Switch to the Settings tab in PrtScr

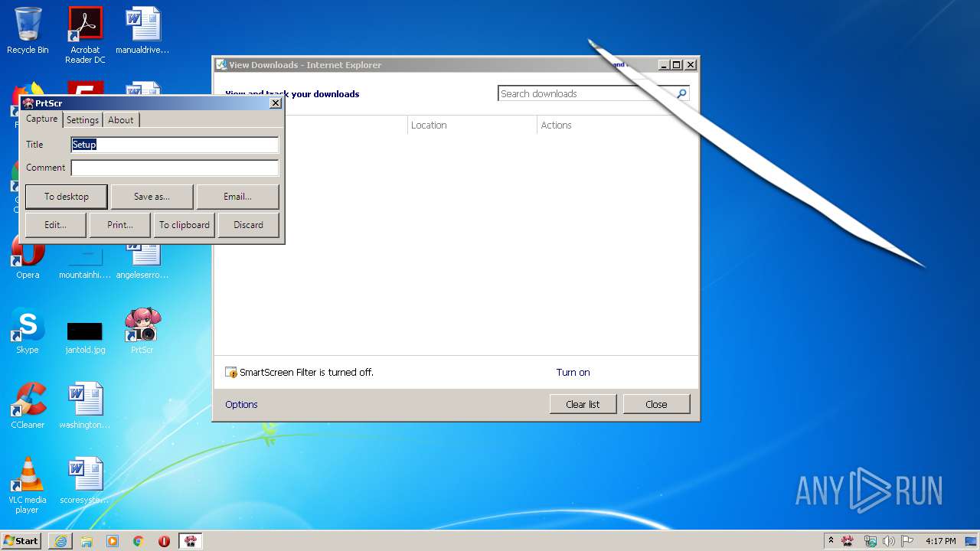click(x=83, y=120)
